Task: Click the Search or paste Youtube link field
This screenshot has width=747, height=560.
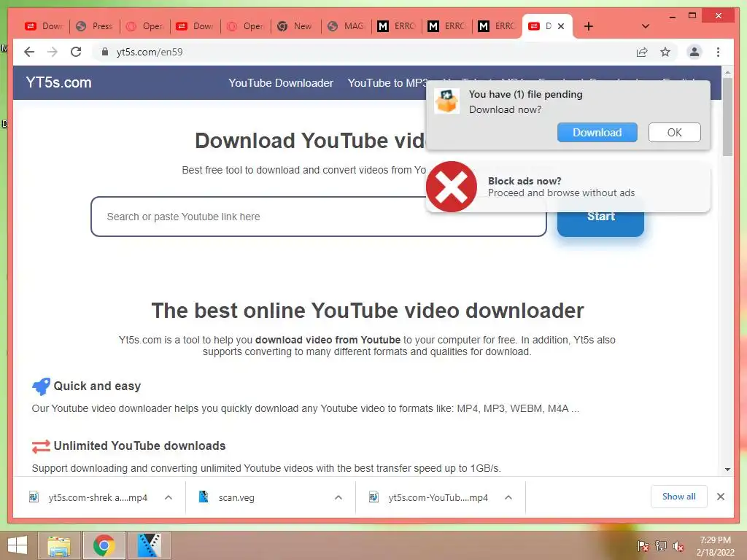Action: pos(318,217)
